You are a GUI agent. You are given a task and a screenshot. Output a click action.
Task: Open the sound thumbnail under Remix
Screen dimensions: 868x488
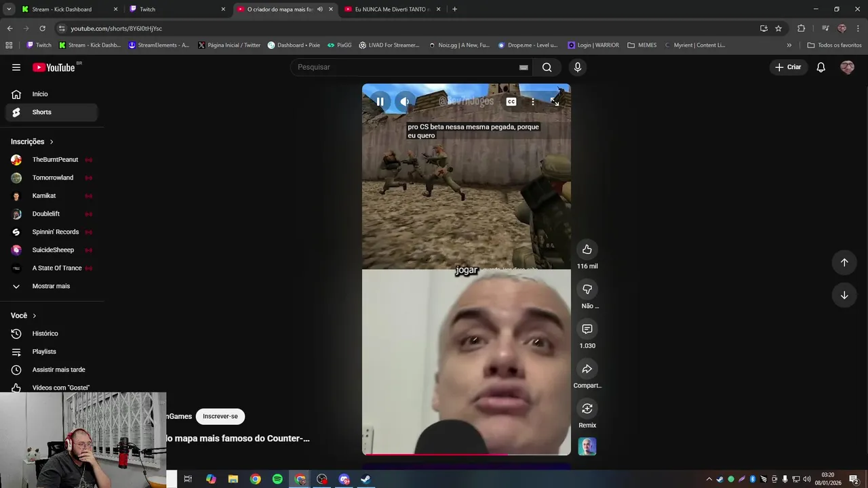tap(587, 447)
